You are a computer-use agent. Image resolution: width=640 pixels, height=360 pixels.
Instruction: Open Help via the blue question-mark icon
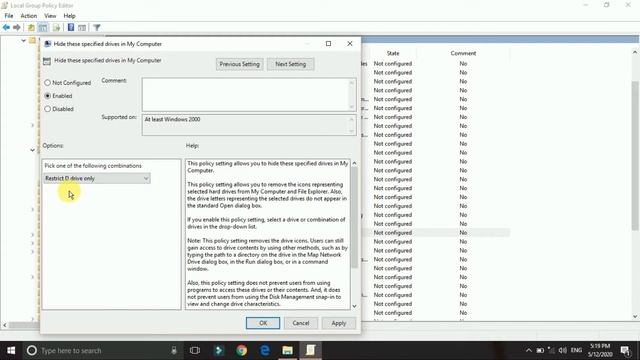coord(71,27)
